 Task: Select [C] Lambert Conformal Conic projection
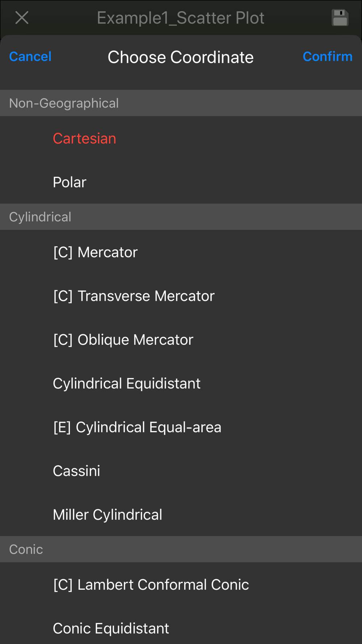point(181,585)
